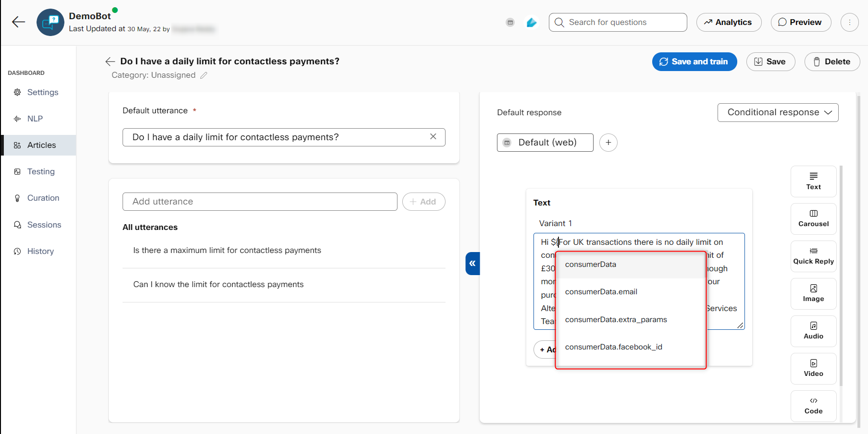Image resolution: width=868 pixels, height=434 pixels.
Task: Open the DemoBot avatar icon
Action: point(50,22)
